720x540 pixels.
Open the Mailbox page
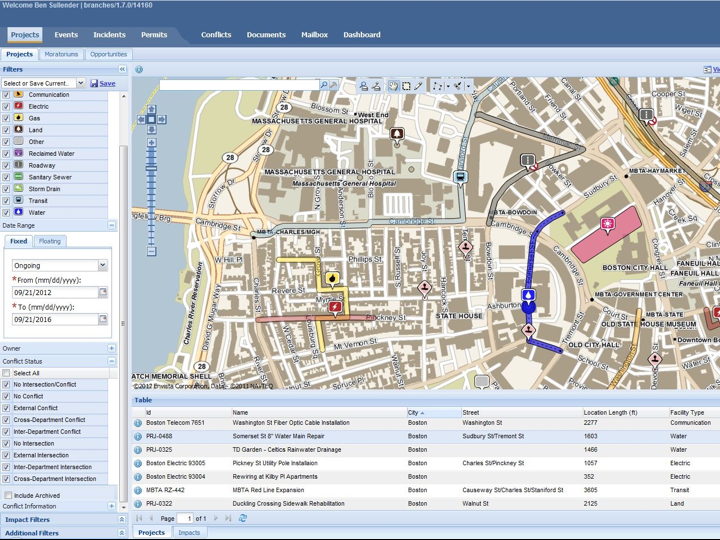coord(315,35)
